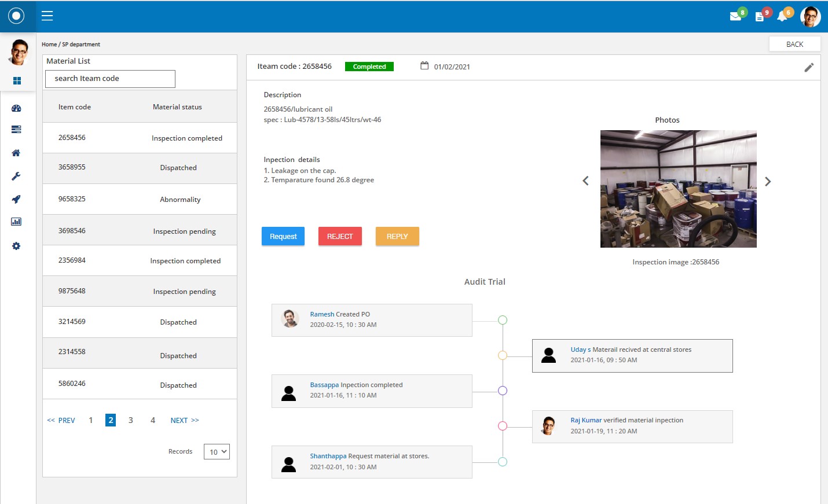Click the red REJECT button
This screenshot has width=828, height=504.
click(340, 236)
